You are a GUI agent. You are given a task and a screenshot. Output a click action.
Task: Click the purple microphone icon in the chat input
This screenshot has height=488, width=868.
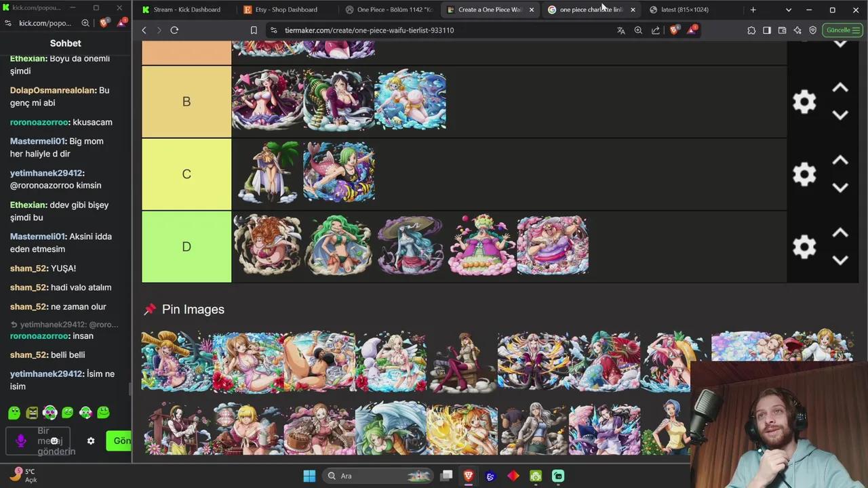20,441
